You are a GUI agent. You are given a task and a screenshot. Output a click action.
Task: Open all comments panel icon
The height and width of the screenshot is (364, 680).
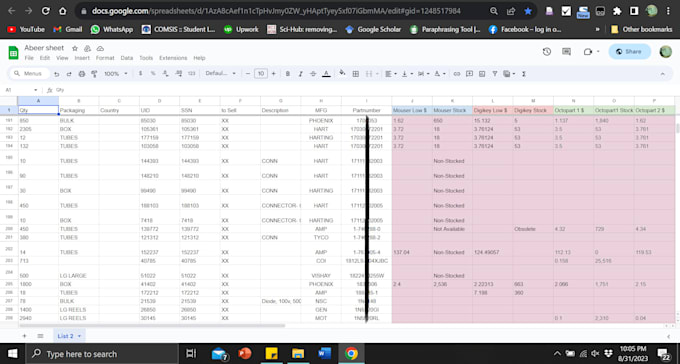pyautogui.click(x=566, y=52)
